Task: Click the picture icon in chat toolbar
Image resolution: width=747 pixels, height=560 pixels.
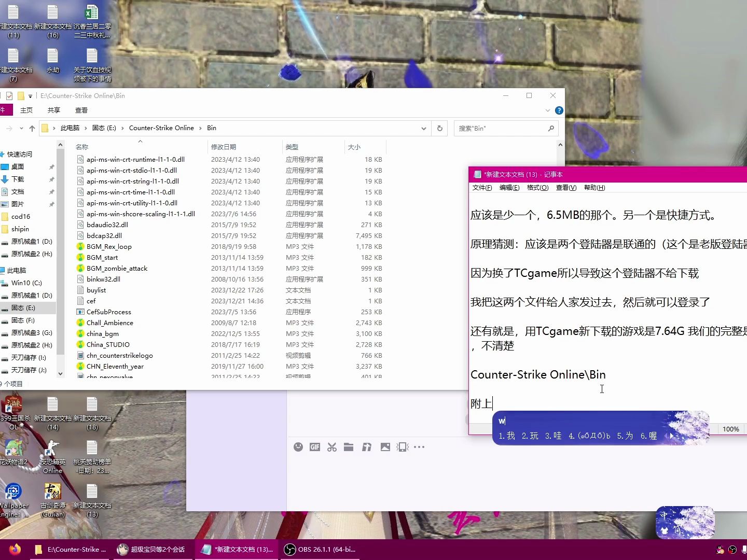Action: [385, 447]
